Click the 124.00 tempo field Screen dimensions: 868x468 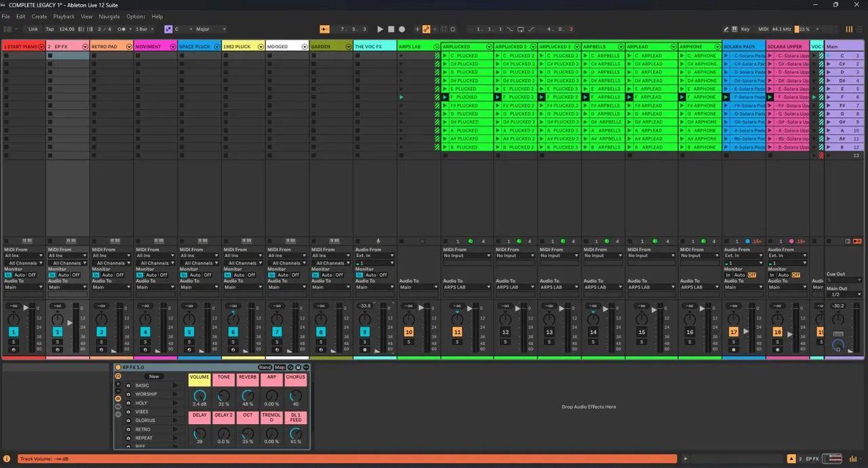pyautogui.click(x=66, y=29)
